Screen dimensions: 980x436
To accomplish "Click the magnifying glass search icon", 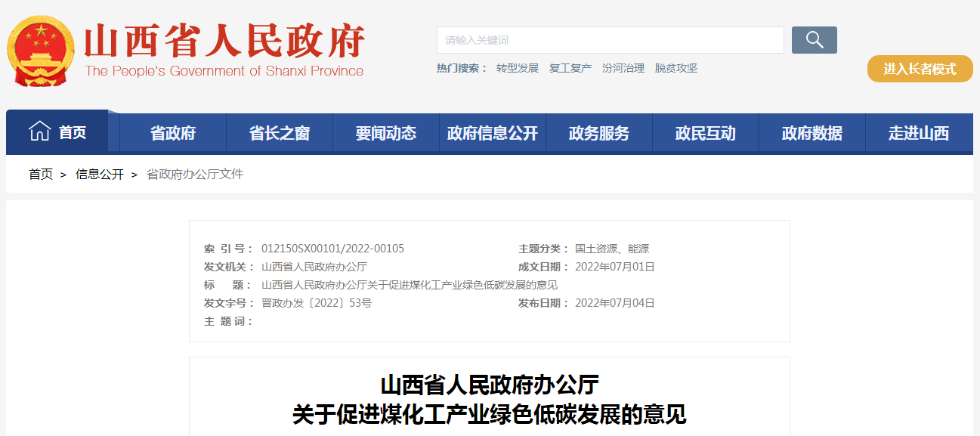I will [x=814, y=39].
